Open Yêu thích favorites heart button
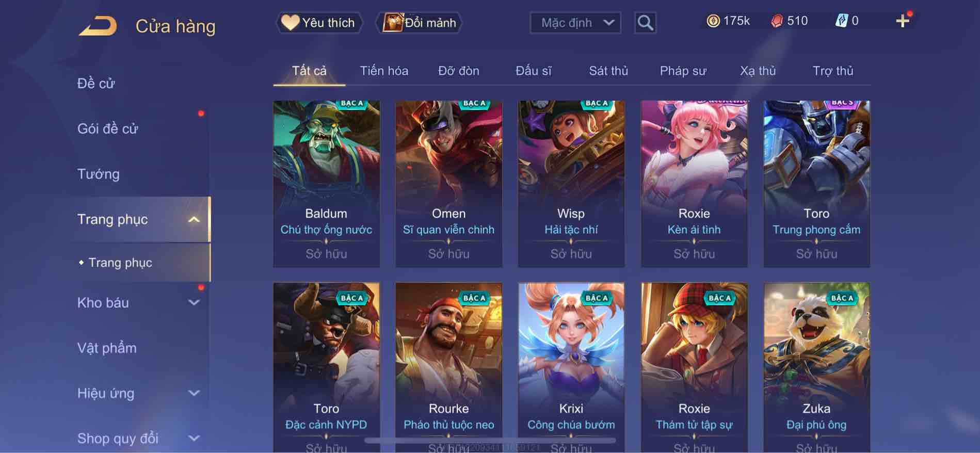The height and width of the screenshot is (453, 980). coord(318,23)
